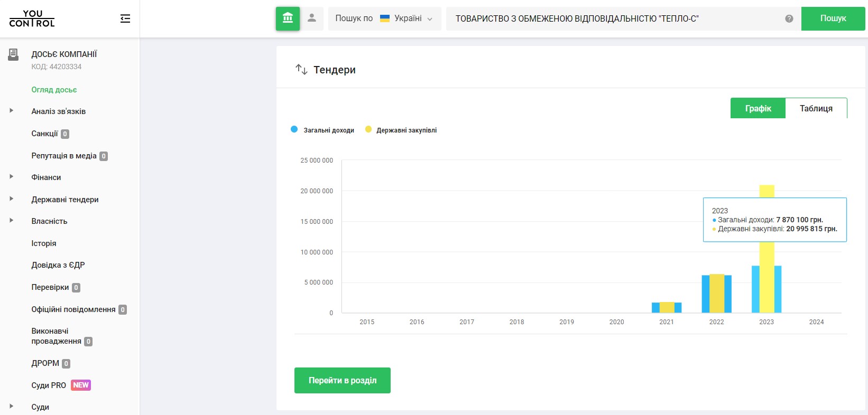This screenshot has width=868, height=415.
Task: Toggle Державні закупівлі legend series
Action: (x=401, y=130)
